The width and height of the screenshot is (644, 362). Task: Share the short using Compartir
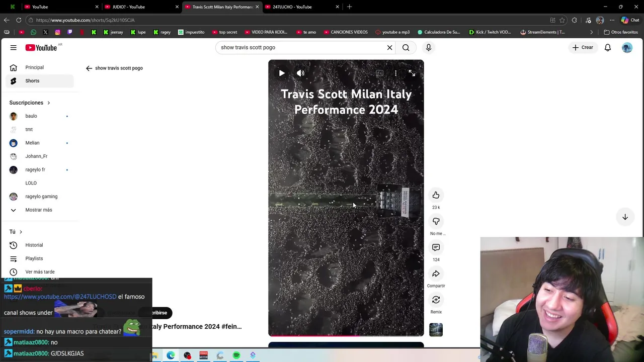436,274
